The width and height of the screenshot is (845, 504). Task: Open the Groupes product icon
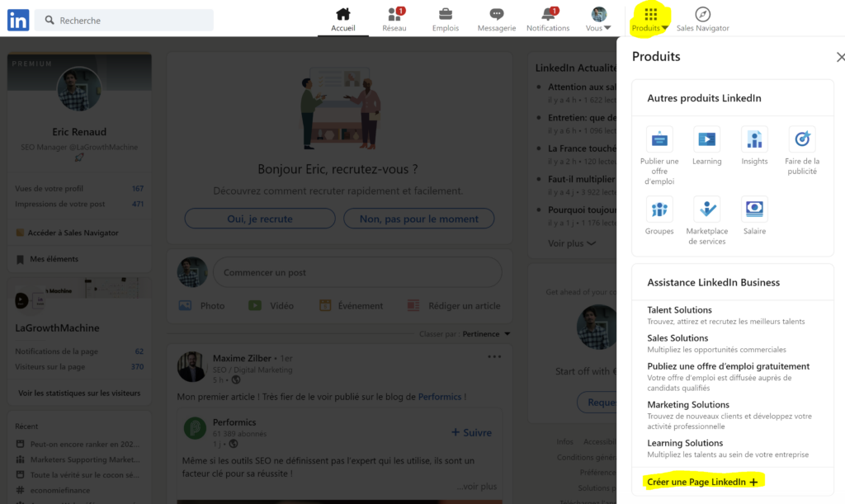[659, 210]
